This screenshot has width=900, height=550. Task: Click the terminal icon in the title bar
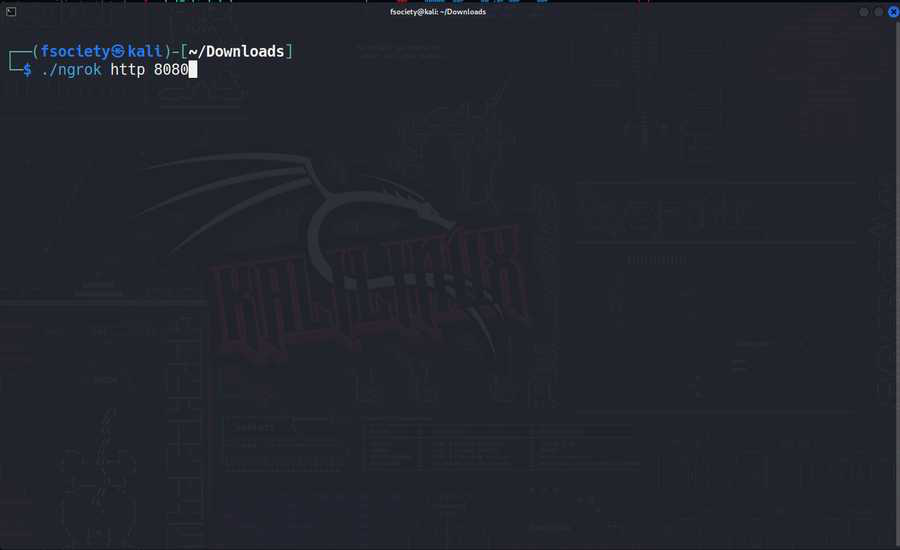point(9,11)
